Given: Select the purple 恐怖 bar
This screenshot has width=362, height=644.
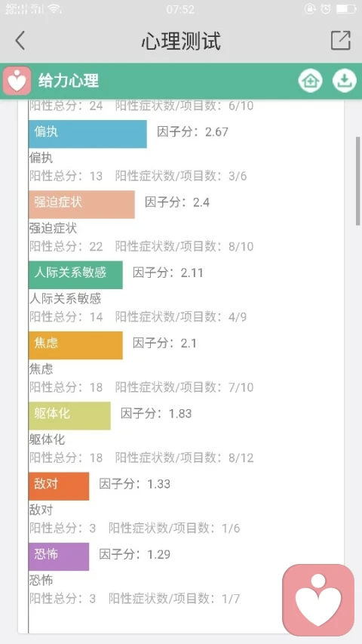Looking at the screenshot, I should coord(59,556).
